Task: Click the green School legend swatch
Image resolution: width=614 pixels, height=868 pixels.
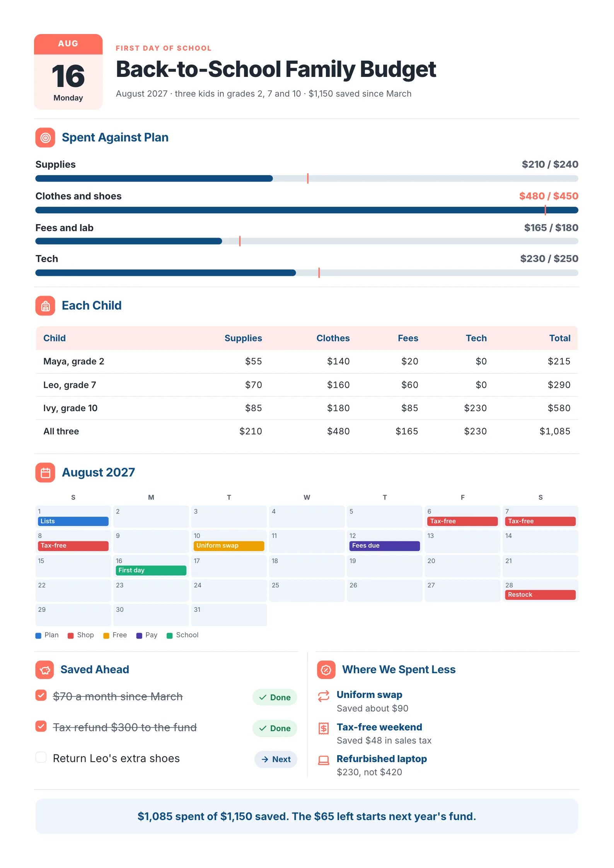Action: click(170, 636)
